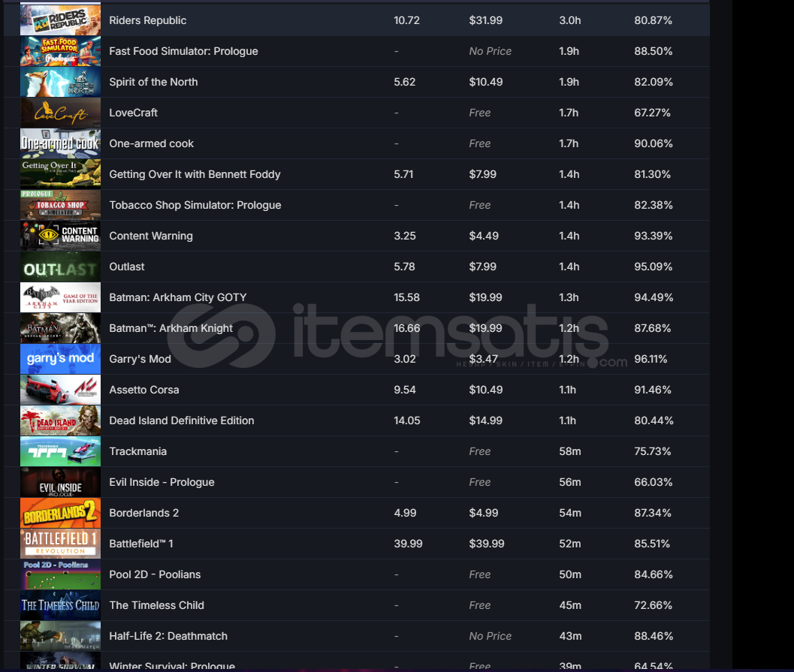Select the No Price label for Half-Life 2: Deathmatch

click(x=491, y=636)
